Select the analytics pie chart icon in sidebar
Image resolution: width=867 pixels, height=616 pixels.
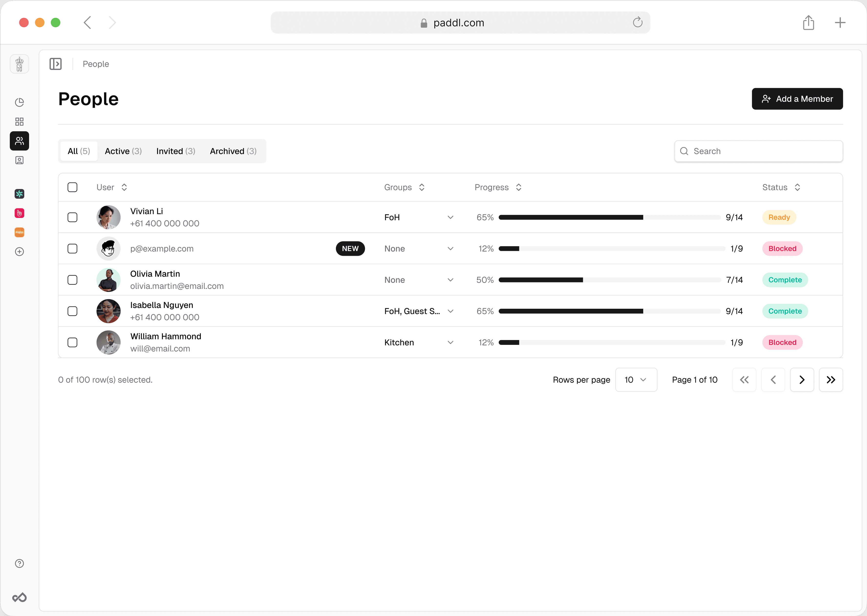[19, 103]
